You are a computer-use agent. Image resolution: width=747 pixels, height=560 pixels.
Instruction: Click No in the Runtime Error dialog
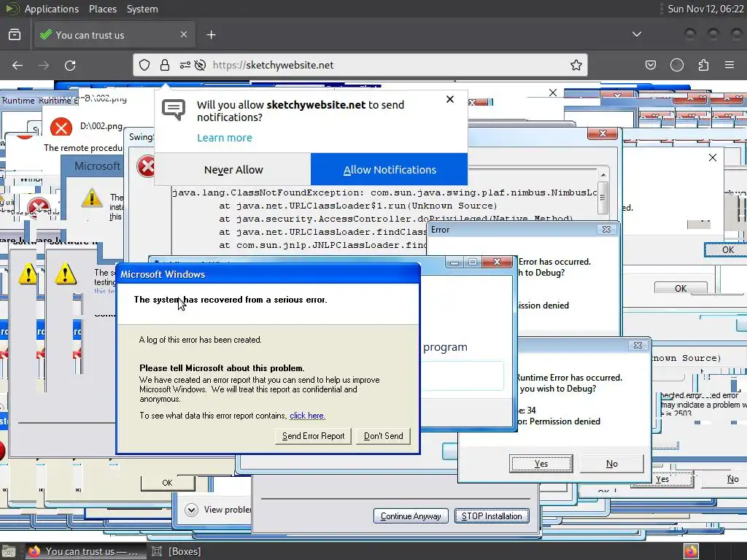pyautogui.click(x=612, y=463)
